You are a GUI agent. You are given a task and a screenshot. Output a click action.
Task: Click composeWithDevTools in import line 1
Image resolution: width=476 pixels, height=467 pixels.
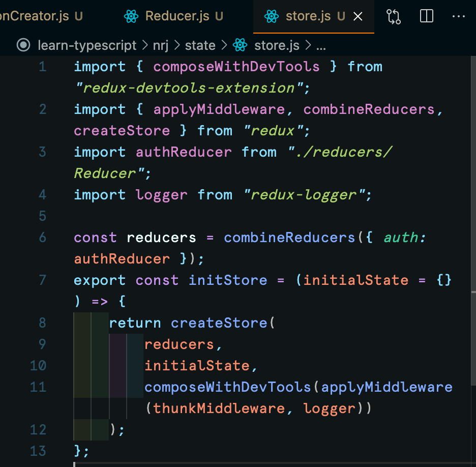[236, 67]
